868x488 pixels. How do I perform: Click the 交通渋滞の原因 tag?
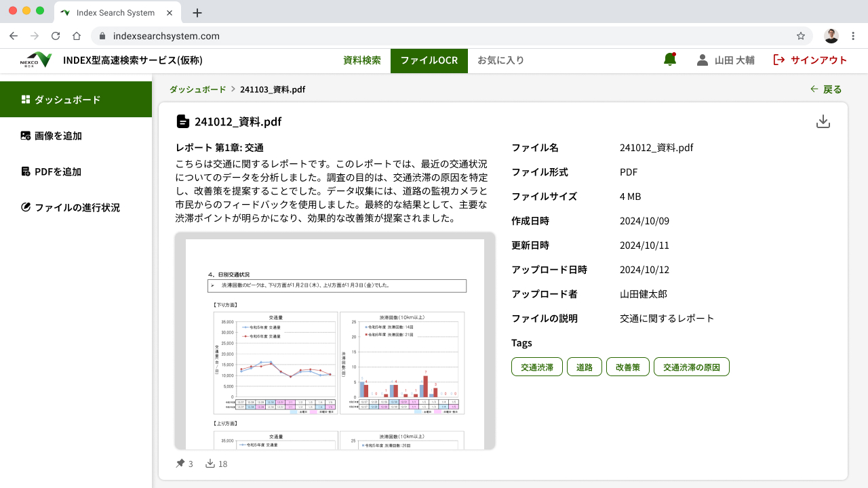coord(691,367)
